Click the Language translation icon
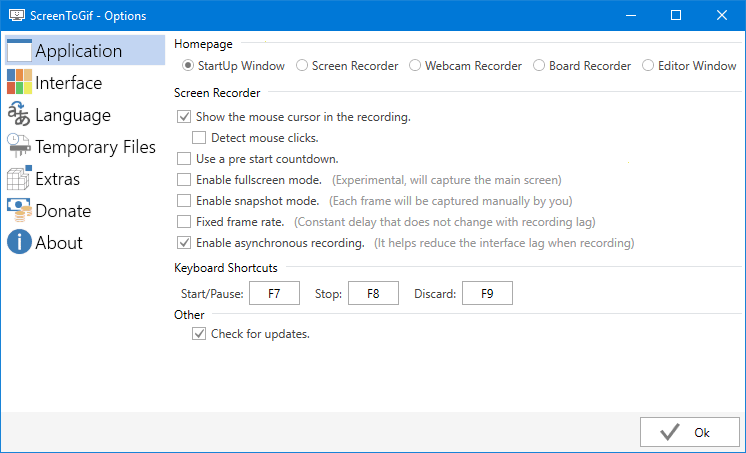Image resolution: width=746 pixels, height=453 pixels. click(19, 114)
